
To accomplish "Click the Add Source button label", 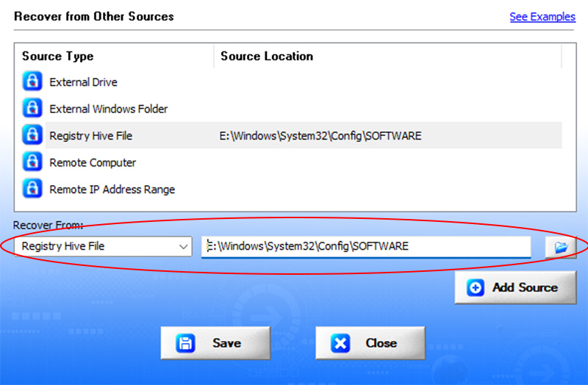I will (x=525, y=287).
